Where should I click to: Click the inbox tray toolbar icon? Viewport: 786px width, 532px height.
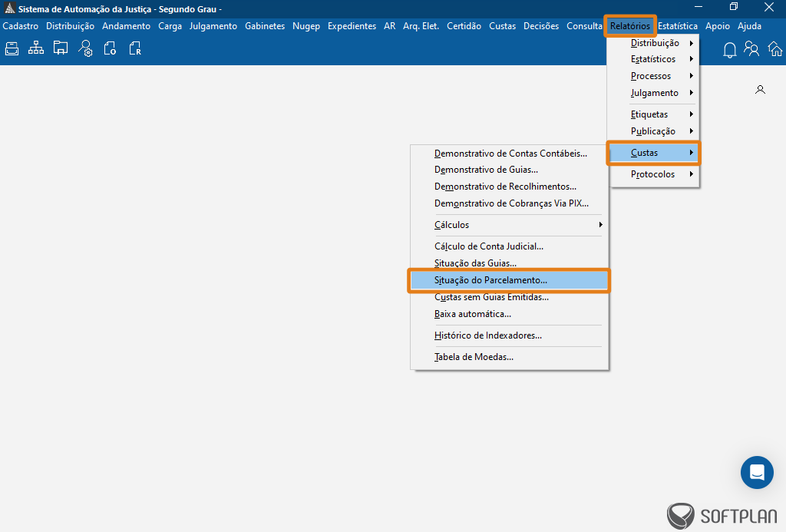pos(12,48)
